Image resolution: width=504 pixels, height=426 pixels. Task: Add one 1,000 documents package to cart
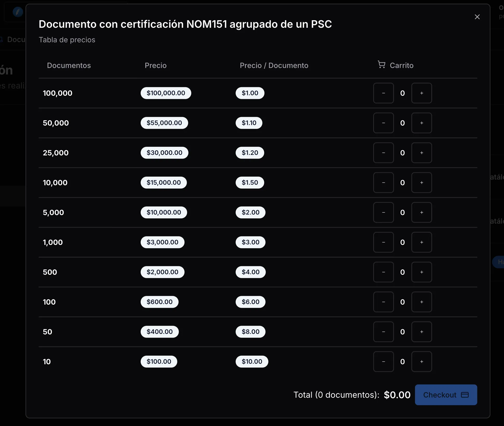(421, 242)
